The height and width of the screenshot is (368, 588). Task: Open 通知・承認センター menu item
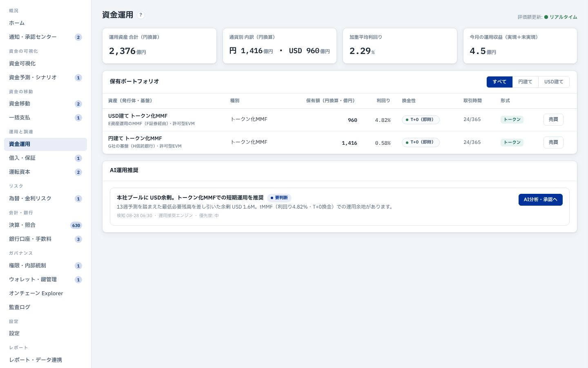tap(45, 37)
